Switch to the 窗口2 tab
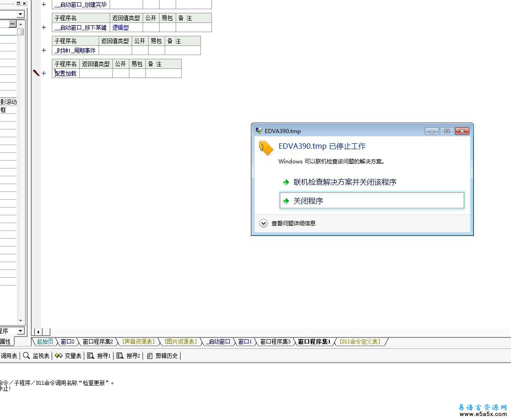The image size is (511, 420). (68, 342)
